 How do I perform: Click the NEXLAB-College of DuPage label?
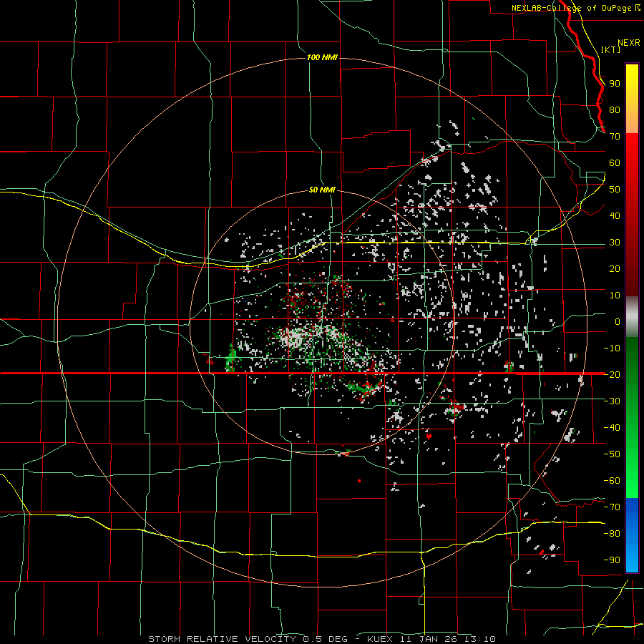(573, 8)
